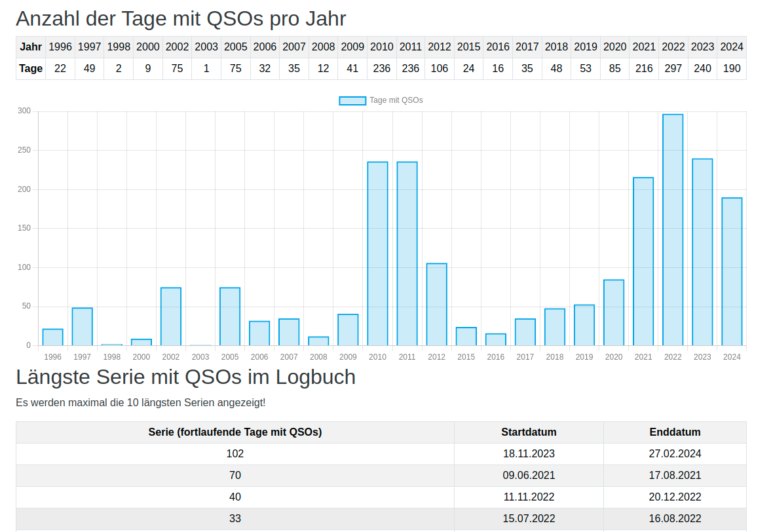Viewport: 773px width, 532px height.
Task: Click the "Längste Serie mit QSOs im Logbuch" heading
Action: (185, 377)
